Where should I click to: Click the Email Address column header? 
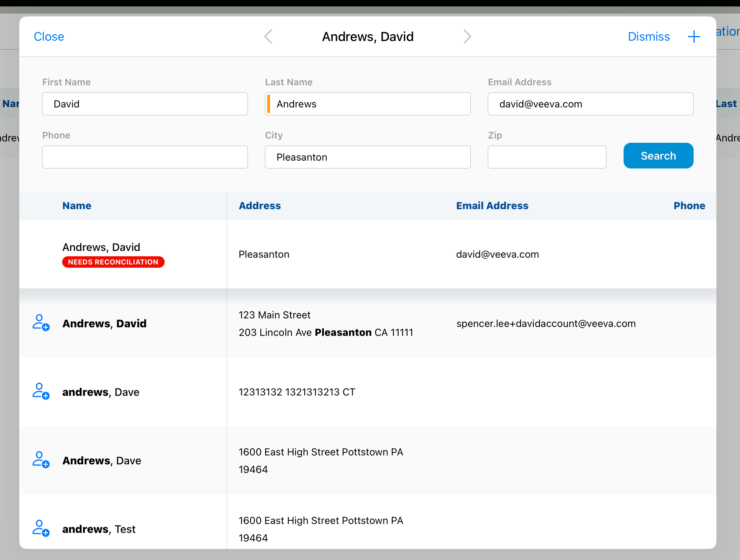[x=492, y=206]
